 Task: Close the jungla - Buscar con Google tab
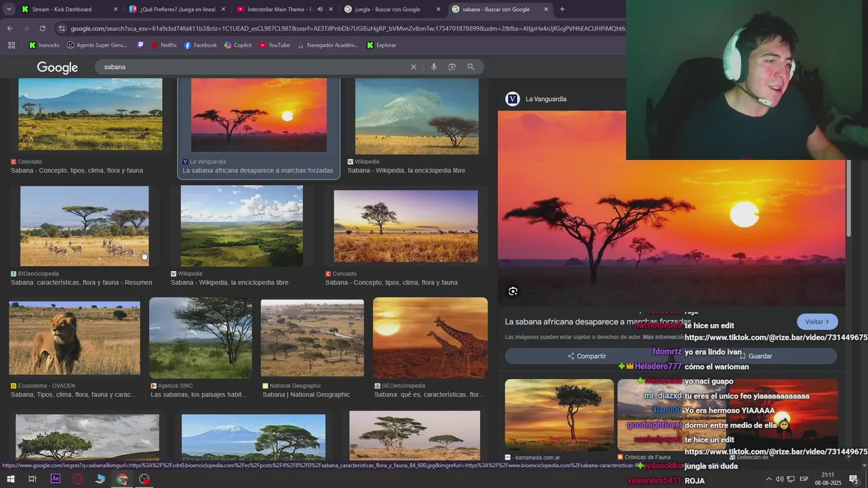(438, 9)
